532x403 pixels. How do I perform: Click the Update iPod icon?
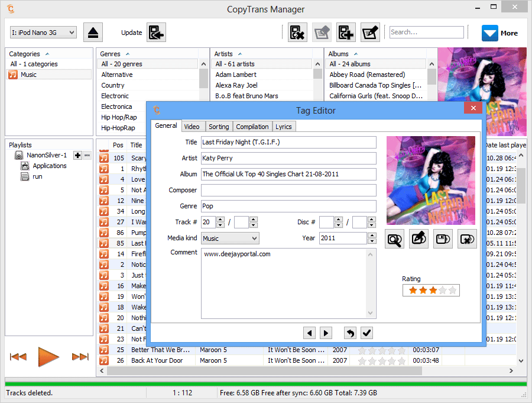pos(155,33)
